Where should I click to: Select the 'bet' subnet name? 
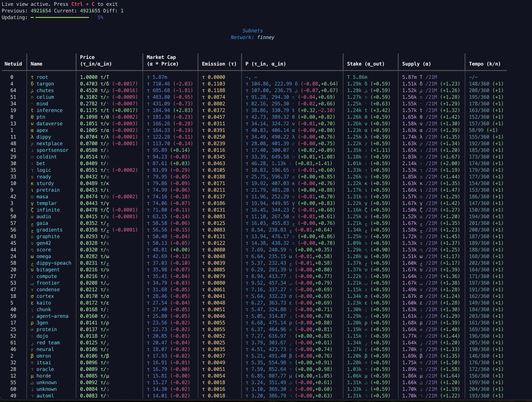[41, 164]
